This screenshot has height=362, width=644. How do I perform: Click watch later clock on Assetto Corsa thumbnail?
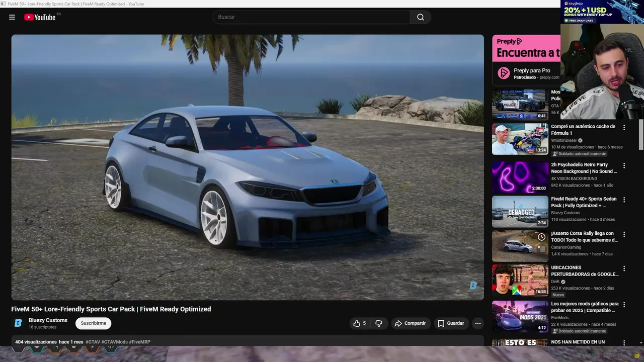point(541,237)
